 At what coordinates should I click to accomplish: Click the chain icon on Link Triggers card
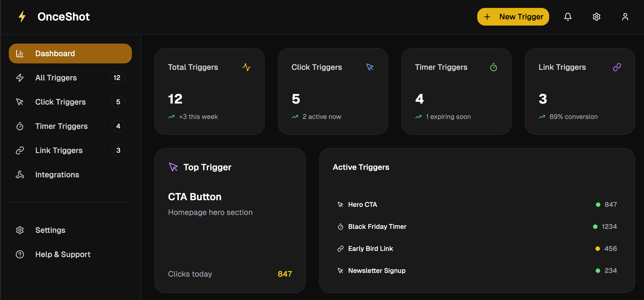coord(617,67)
